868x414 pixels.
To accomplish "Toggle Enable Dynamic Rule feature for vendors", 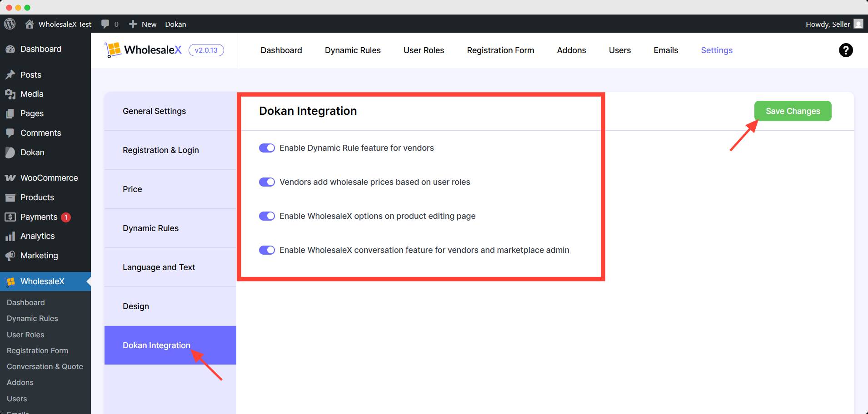I will (267, 148).
